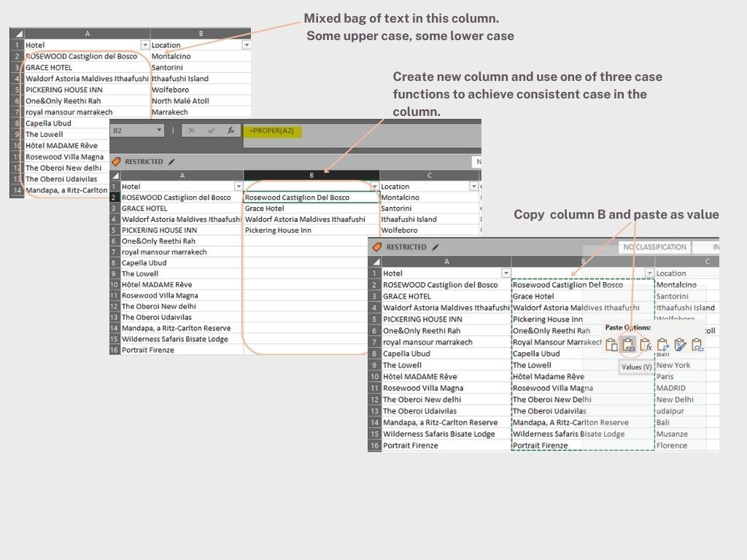
Task: Click edit pencil beside RESTRICTED, middle sheet
Action: (x=171, y=162)
